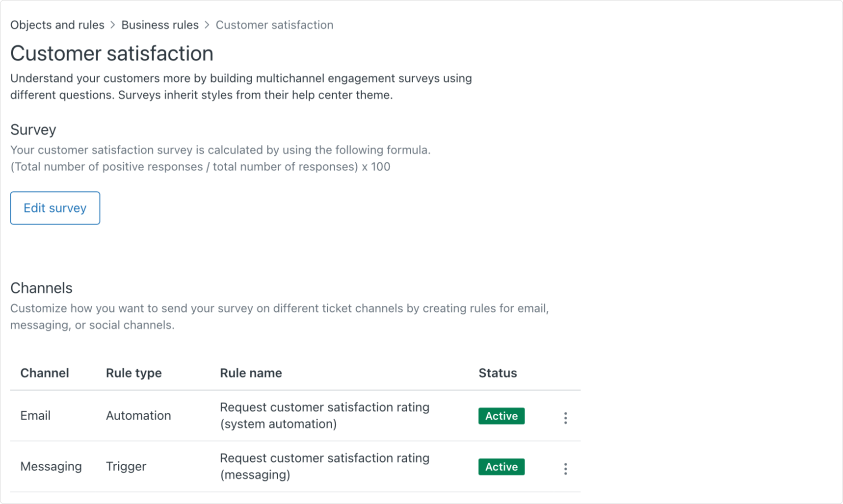Click chevron after Objects and rules breadcrumb
Image resolution: width=843 pixels, height=504 pixels.
coord(113,25)
